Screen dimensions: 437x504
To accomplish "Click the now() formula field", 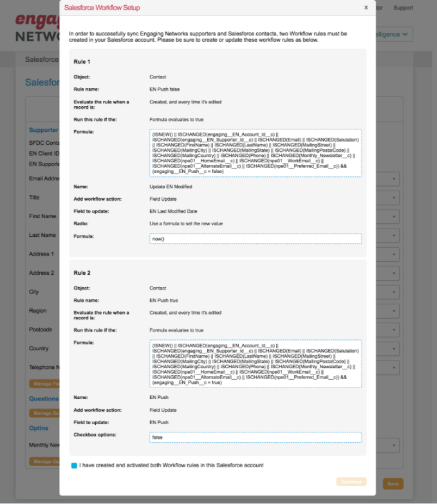I will point(256,239).
